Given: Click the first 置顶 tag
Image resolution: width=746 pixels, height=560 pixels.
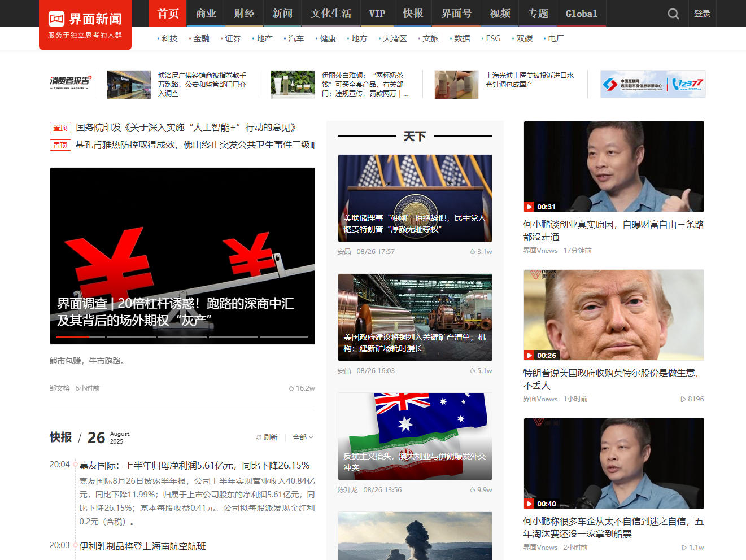Looking at the screenshot, I should [x=60, y=128].
